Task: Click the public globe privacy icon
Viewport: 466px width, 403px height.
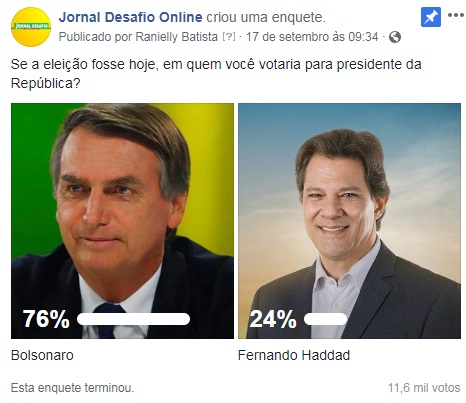Action: (x=395, y=37)
